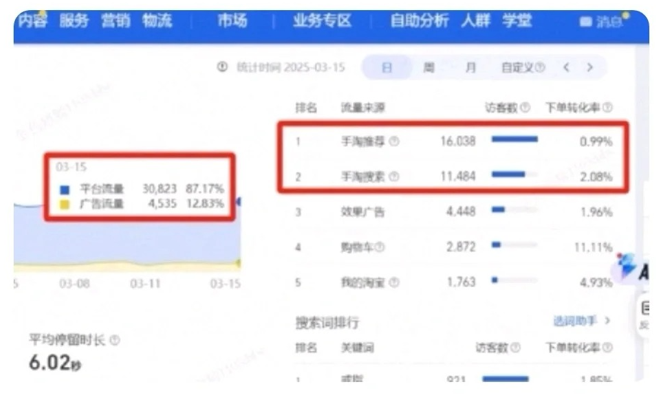Viewport: 656px width, 398px height.
Task: Click the 搜索词排行 section title
Action: 327,323
